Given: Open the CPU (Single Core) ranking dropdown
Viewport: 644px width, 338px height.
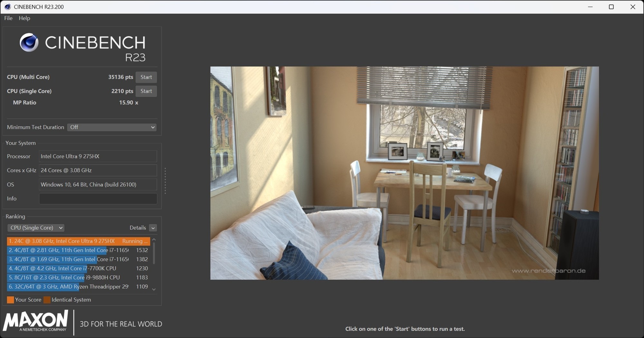Looking at the screenshot, I should tap(36, 228).
